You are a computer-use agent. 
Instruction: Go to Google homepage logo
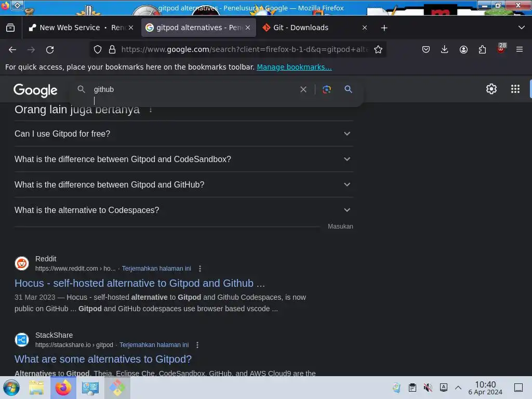pos(35,90)
